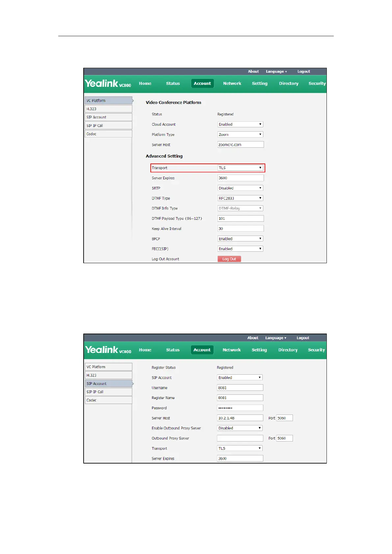Open Enable Outbound Proxy Server dropdown

pyautogui.click(x=240, y=428)
